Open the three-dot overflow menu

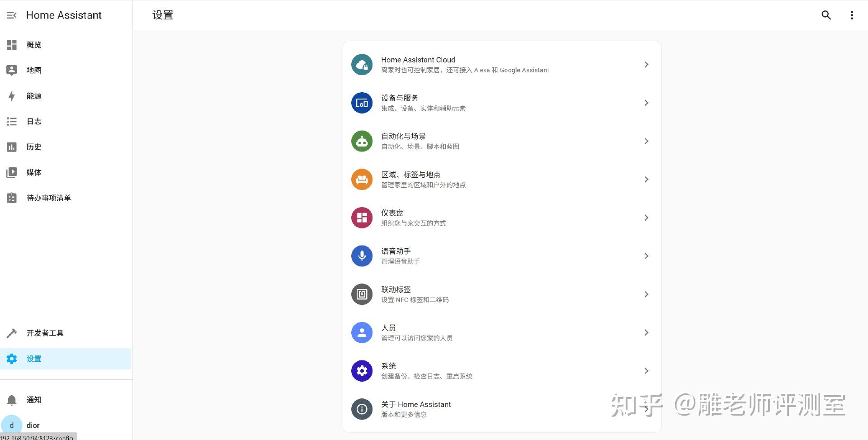(x=852, y=15)
